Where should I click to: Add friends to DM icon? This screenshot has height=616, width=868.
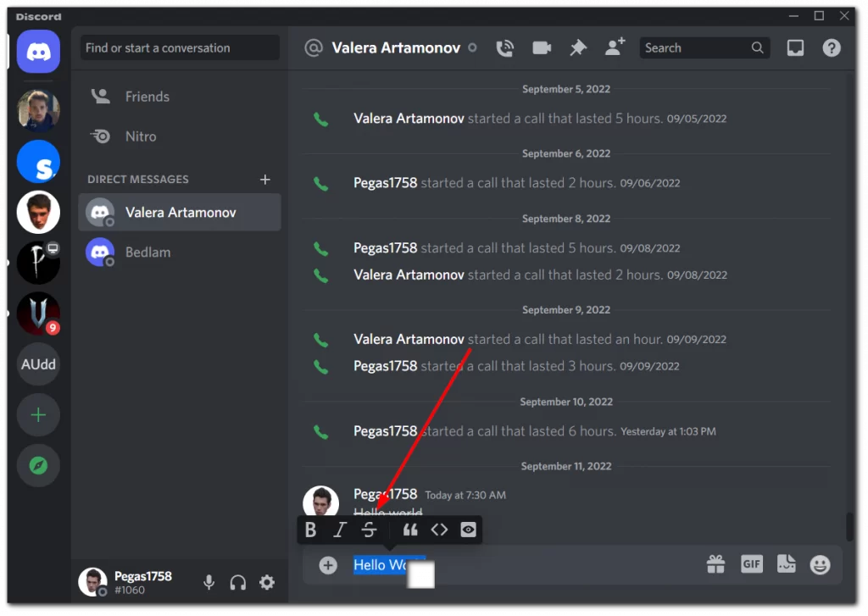click(615, 47)
